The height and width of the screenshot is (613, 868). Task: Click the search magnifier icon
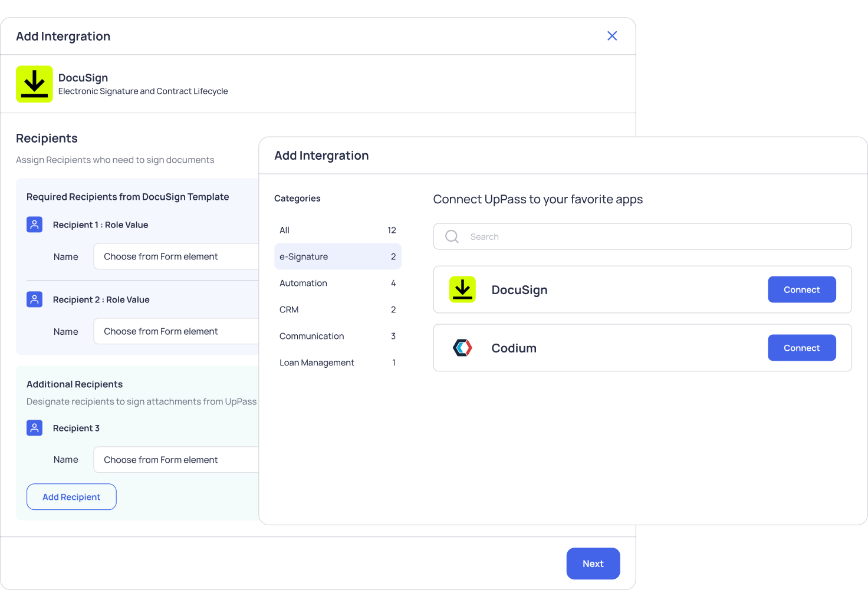point(452,236)
